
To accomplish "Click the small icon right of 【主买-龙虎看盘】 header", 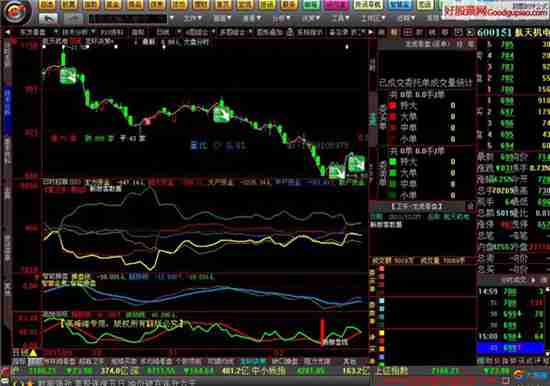I will tap(470, 206).
